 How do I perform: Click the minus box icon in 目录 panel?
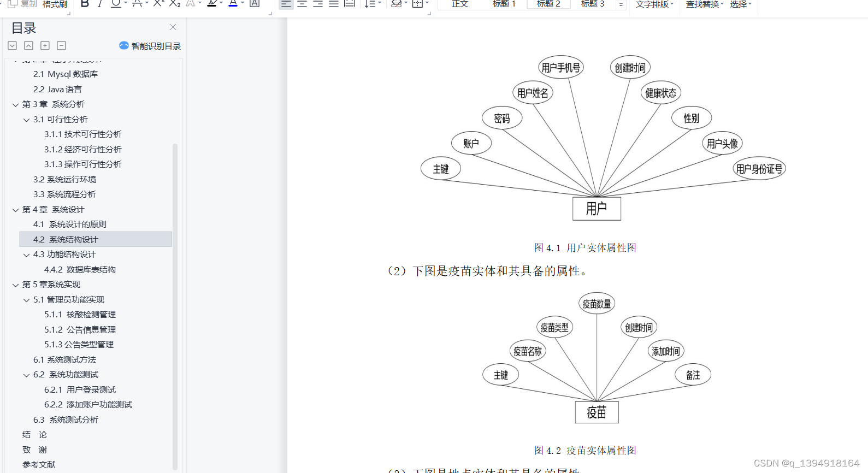(x=62, y=46)
